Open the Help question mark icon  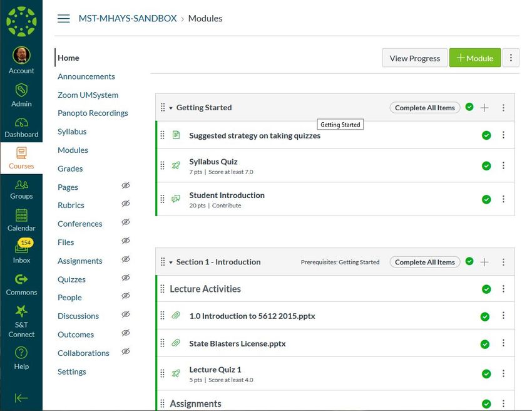click(21, 353)
